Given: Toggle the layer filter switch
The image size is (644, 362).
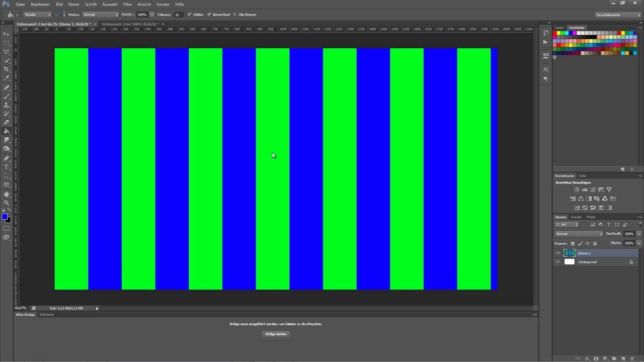Looking at the screenshot, I should click(x=640, y=224).
